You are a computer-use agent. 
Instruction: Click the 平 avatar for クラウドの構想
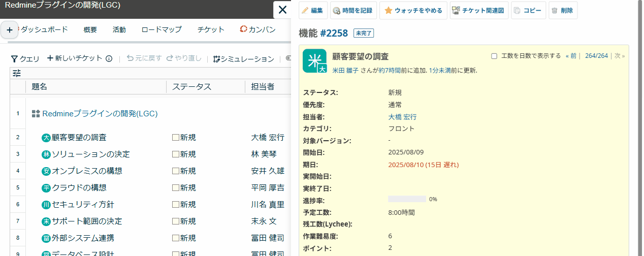(46, 188)
